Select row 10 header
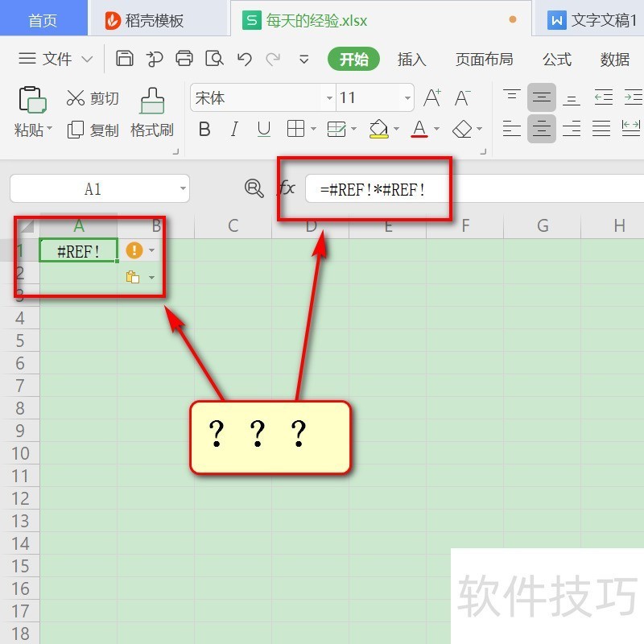The width and height of the screenshot is (644, 644). pyautogui.click(x=20, y=453)
